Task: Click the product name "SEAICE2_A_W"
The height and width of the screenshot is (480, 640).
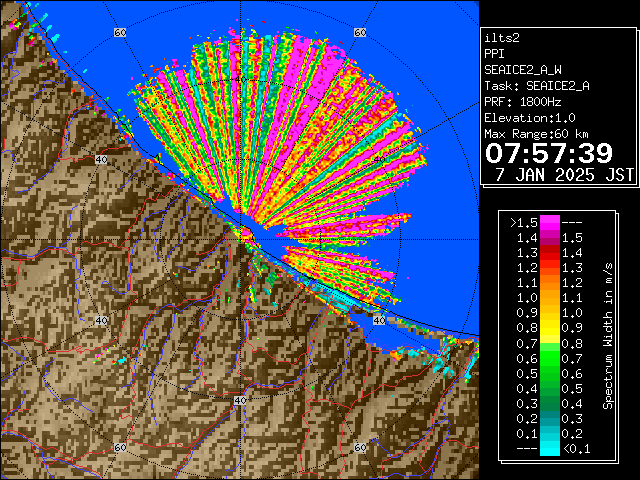Action: point(523,70)
